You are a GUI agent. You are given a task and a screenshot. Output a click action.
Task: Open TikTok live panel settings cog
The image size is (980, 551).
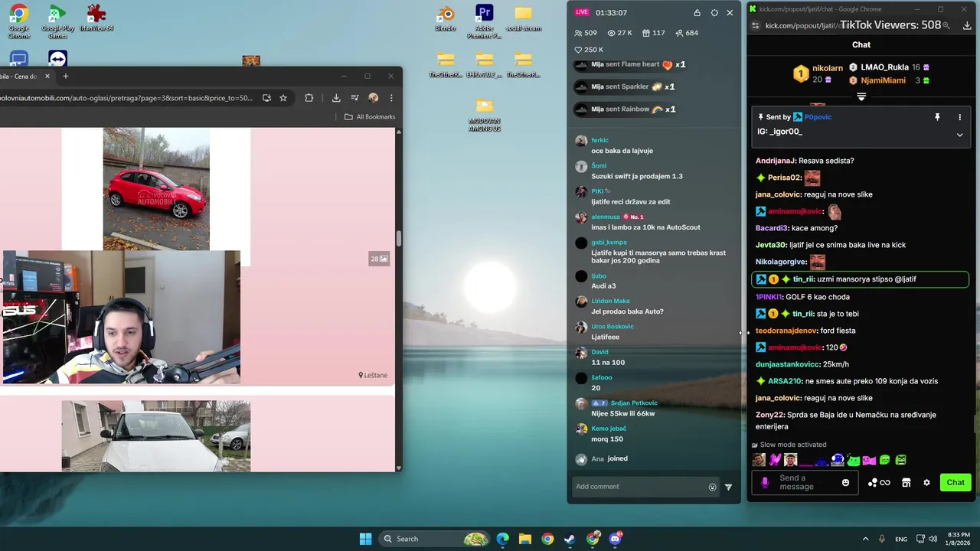(x=714, y=13)
